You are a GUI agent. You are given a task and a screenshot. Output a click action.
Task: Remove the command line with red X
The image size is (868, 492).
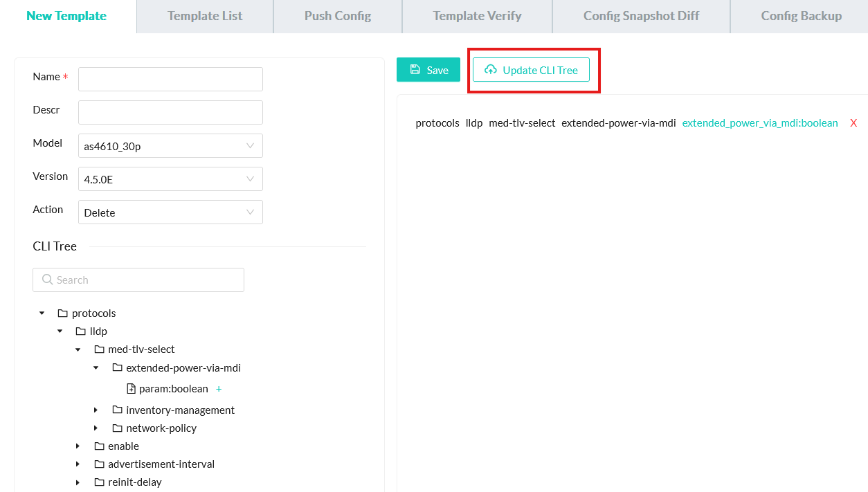(853, 123)
